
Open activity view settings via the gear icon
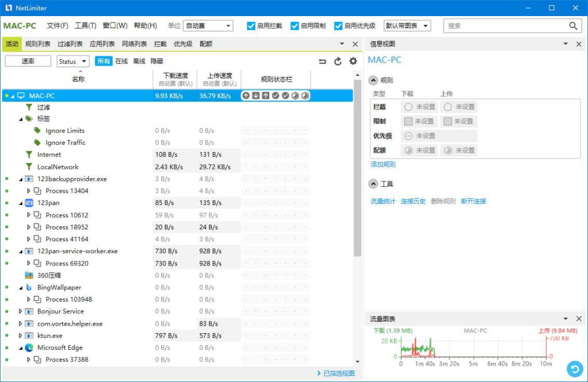pos(353,61)
